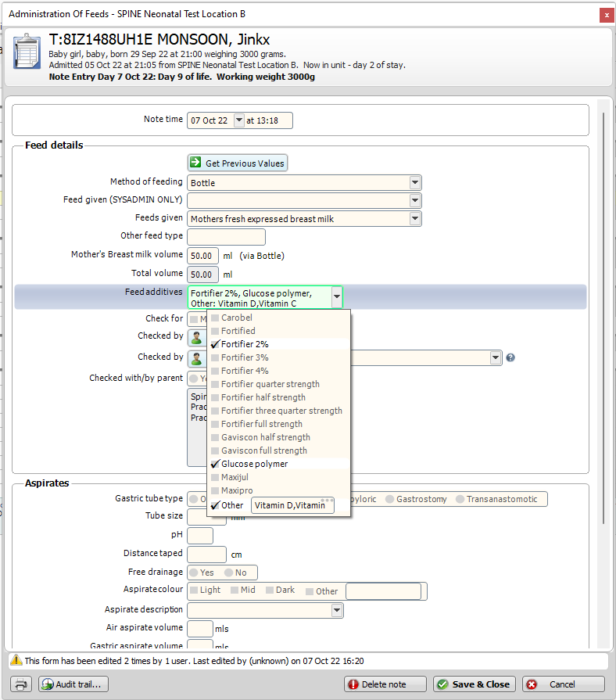Edit Mother's Breast milk volume field

202,256
